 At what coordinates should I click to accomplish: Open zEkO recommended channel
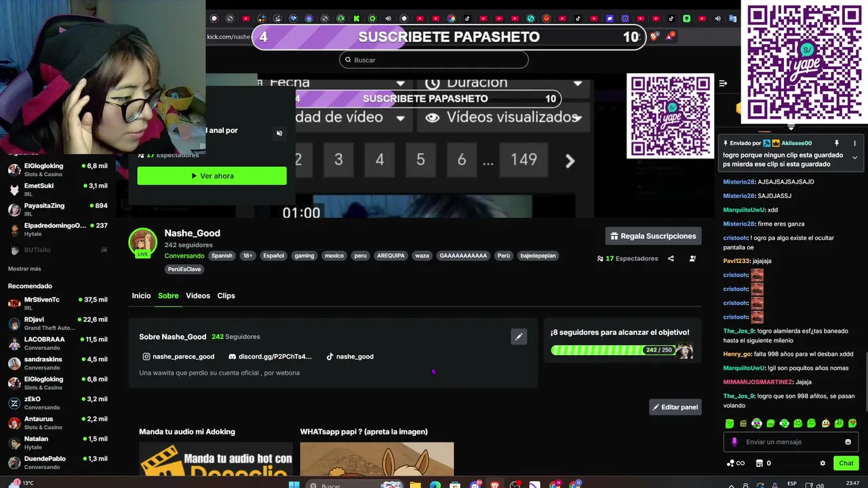pyautogui.click(x=58, y=403)
